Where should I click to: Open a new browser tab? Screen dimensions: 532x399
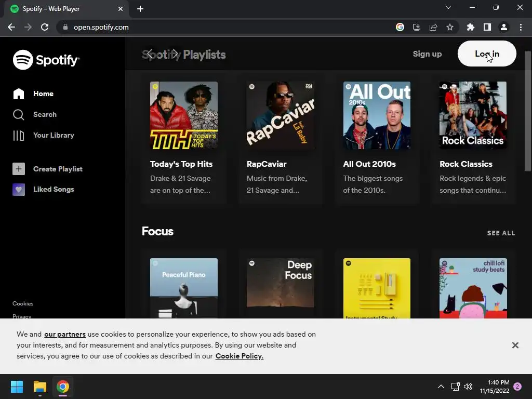pyautogui.click(x=140, y=9)
